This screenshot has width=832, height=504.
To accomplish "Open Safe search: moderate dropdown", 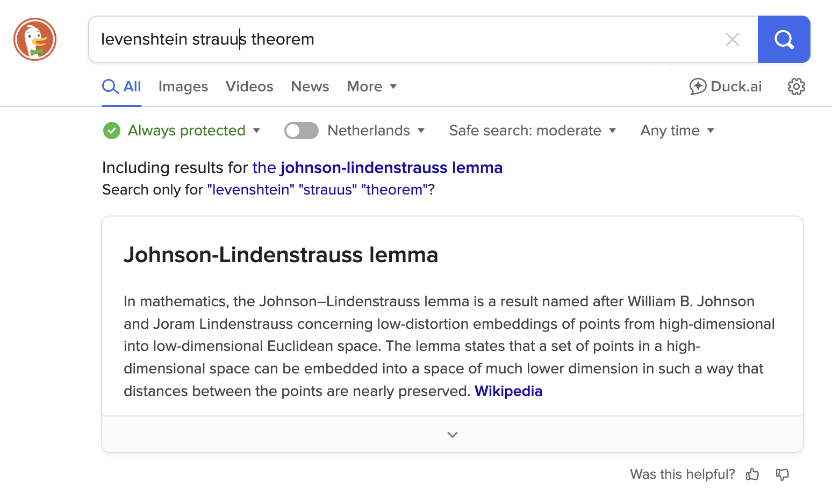I will 533,131.
